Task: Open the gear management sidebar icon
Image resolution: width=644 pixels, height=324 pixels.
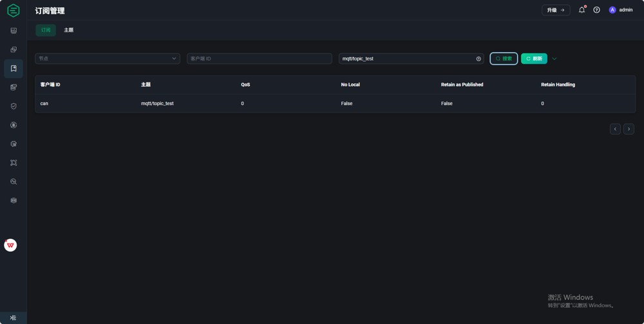Action: pyautogui.click(x=14, y=144)
